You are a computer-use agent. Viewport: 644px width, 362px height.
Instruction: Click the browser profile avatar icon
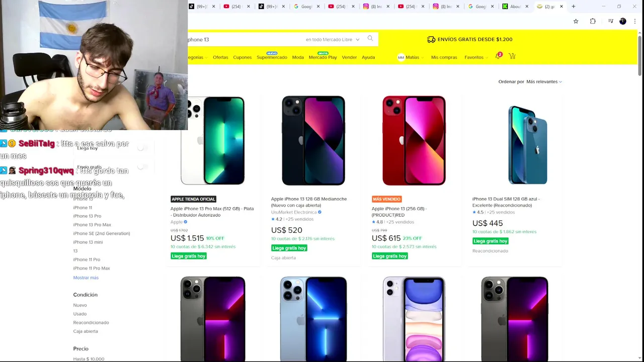[x=623, y=21]
